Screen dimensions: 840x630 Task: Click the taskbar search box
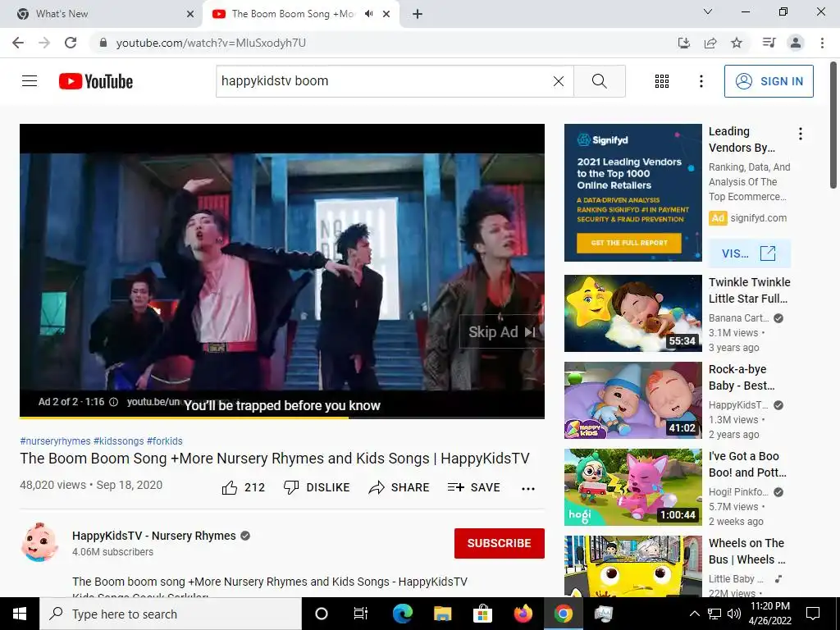(x=171, y=614)
